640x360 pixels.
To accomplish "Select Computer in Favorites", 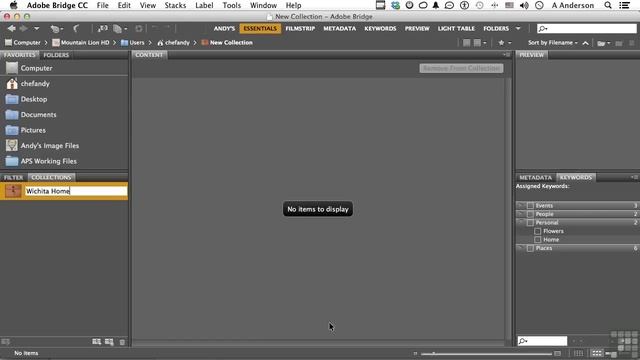I will (x=64, y=68).
